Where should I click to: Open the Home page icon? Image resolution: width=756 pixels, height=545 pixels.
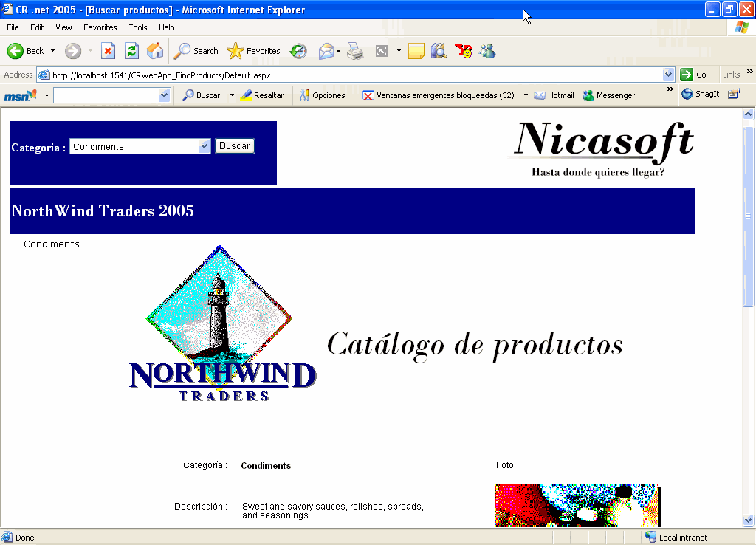coord(155,51)
